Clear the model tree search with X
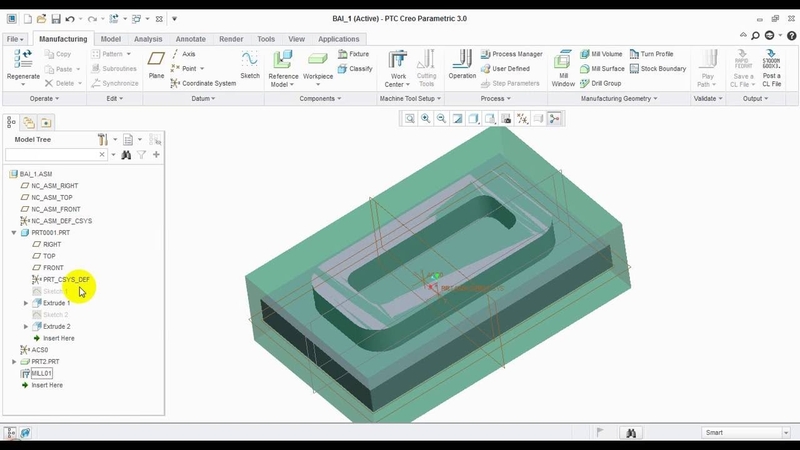This screenshot has height=450, width=800. click(x=102, y=155)
